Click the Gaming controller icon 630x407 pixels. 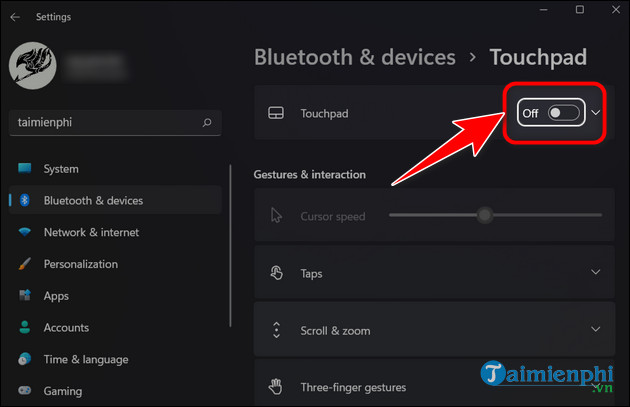click(25, 391)
